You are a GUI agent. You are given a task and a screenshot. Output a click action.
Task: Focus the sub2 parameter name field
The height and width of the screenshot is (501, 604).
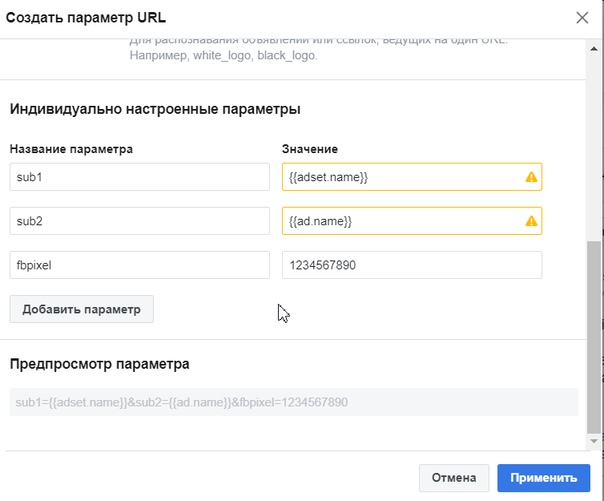(x=139, y=221)
